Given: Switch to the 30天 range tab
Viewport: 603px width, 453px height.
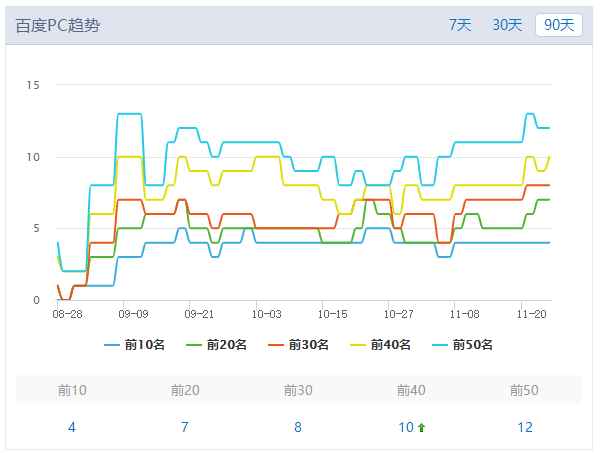Looking at the screenshot, I should point(507,25).
